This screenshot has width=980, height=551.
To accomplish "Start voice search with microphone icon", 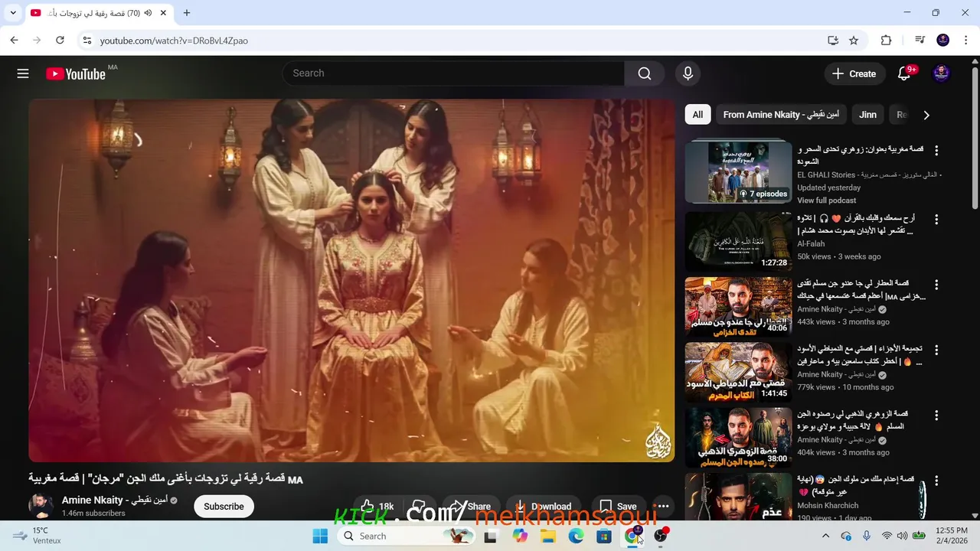I will [x=688, y=73].
